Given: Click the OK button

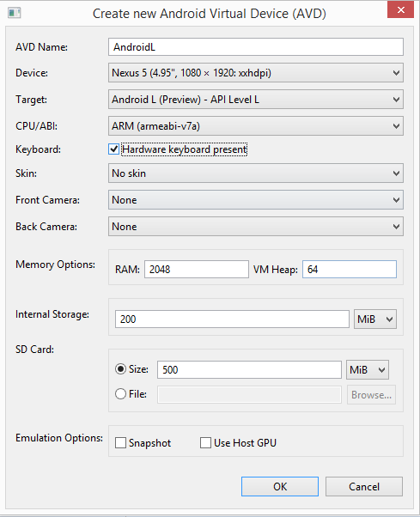Looking at the screenshot, I should tap(280, 486).
